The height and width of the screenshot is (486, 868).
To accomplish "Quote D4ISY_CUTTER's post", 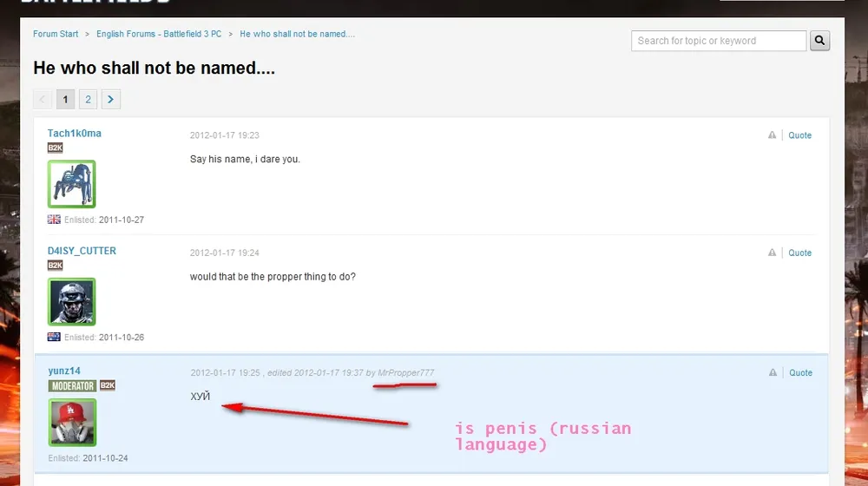I will (800, 253).
